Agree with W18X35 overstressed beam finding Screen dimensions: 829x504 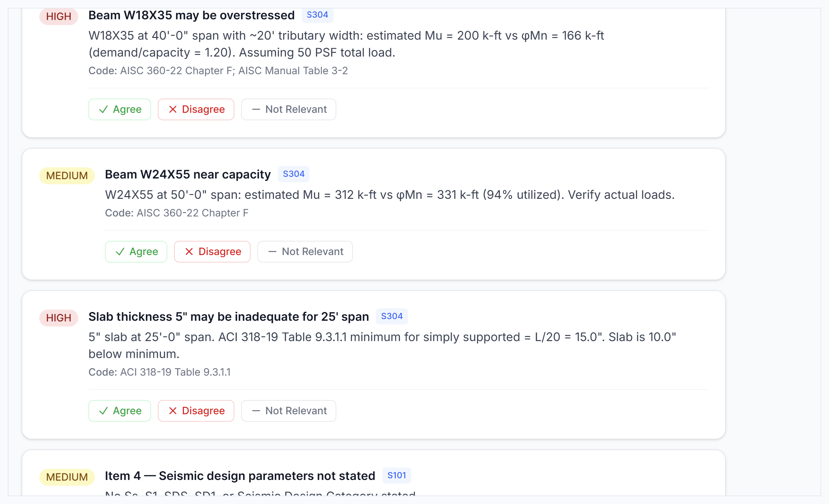pyautogui.click(x=120, y=109)
